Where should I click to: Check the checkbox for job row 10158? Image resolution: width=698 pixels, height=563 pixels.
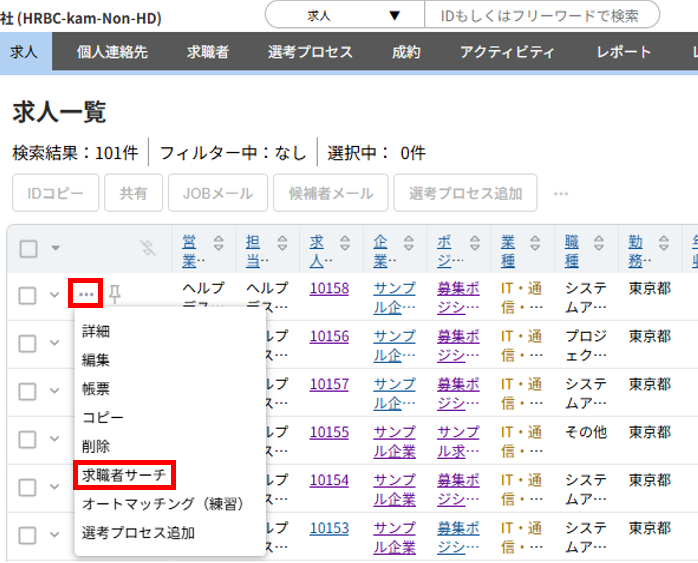point(28,295)
